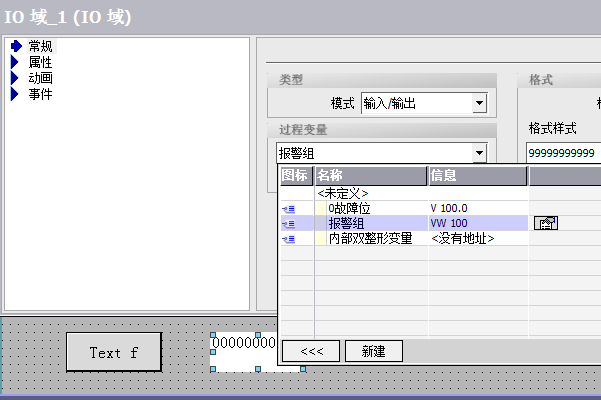The width and height of the screenshot is (601, 400).
Task: Click the 格式样式 field with 99999999999
Action: tap(562, 153)
